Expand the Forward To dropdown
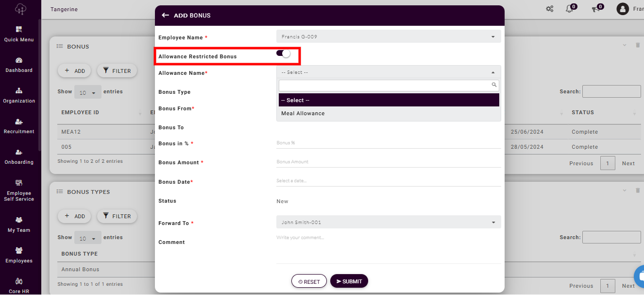Viewport: 644px width, 295px height. pos(389,223)
